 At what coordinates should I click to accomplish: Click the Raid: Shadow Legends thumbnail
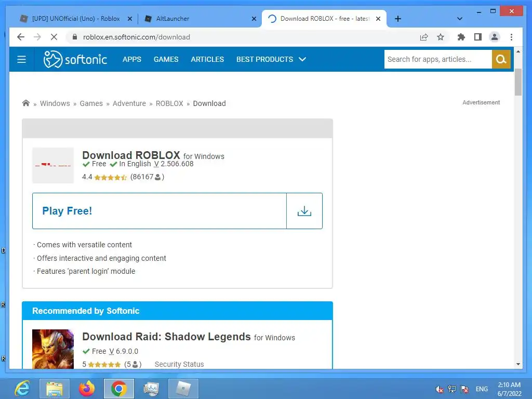click(53, 349)
